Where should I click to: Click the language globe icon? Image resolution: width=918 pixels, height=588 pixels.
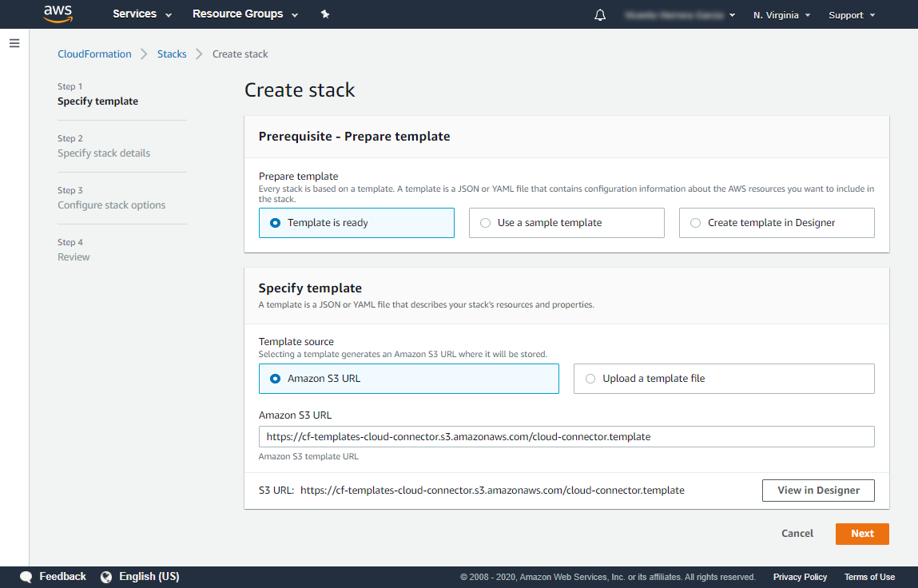tap(106, 577)
